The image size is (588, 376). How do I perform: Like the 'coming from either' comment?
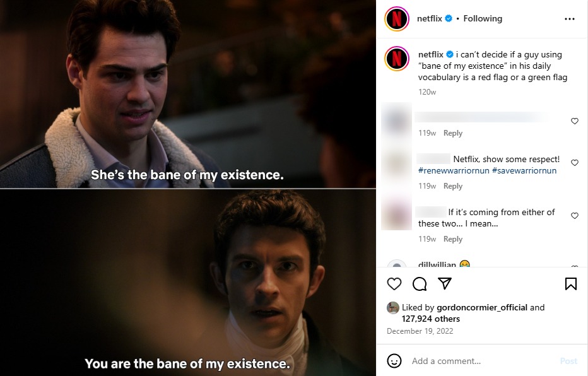point(575,216)
